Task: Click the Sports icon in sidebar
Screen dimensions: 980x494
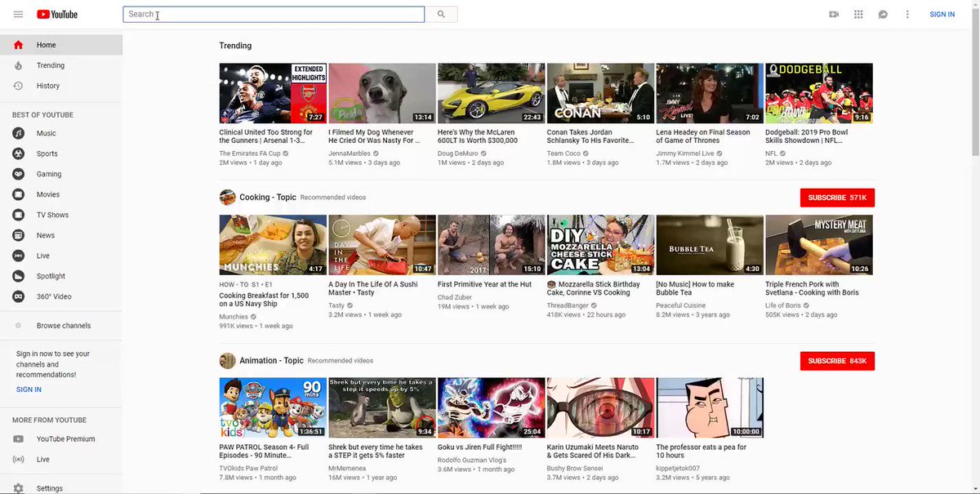Action: coord(18,154)
